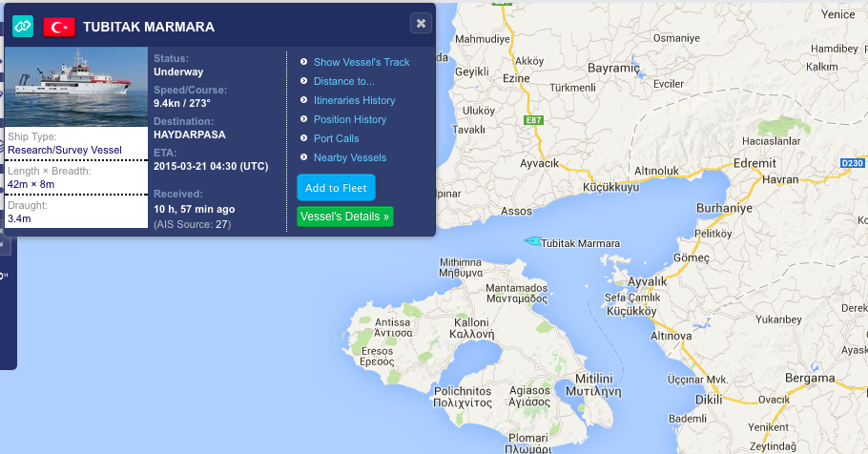Click the bullet icon next to Port Calls
This screenshot has width=868, height=454.
[x=303, y=138]
